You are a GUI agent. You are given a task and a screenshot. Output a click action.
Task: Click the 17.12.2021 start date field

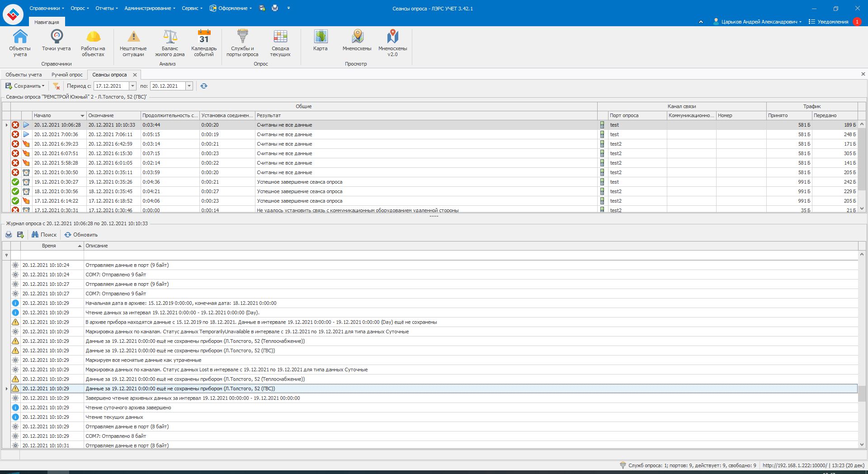coord(111,86)
